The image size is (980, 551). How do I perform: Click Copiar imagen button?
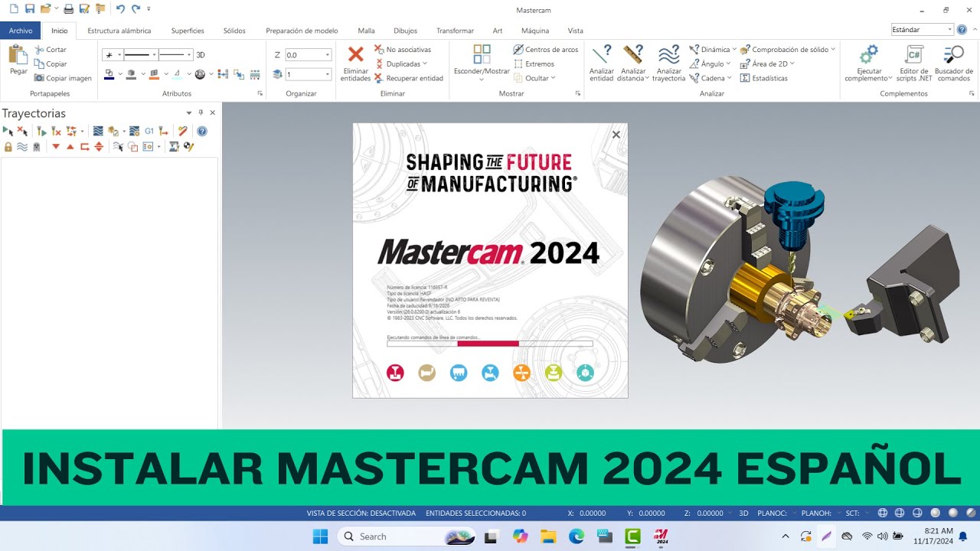63,78
